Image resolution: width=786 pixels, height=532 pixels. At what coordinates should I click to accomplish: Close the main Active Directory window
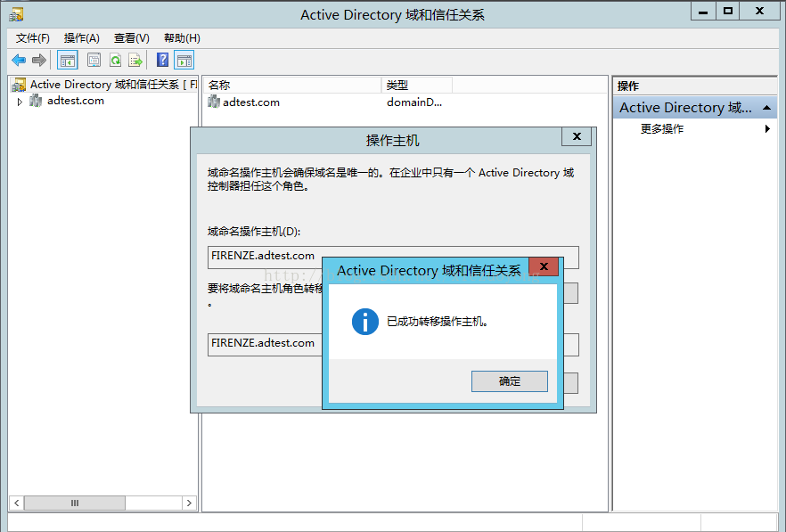pyautogui.click(x=760, y=11)
